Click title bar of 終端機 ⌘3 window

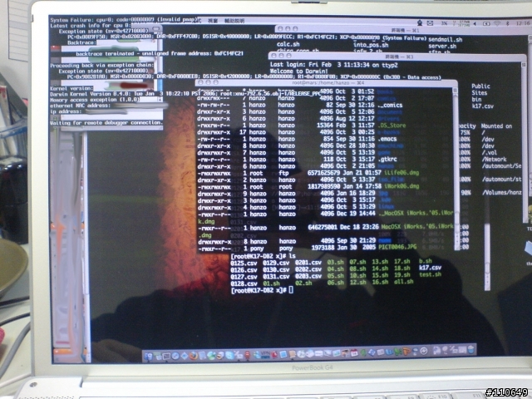click(397, 57)
